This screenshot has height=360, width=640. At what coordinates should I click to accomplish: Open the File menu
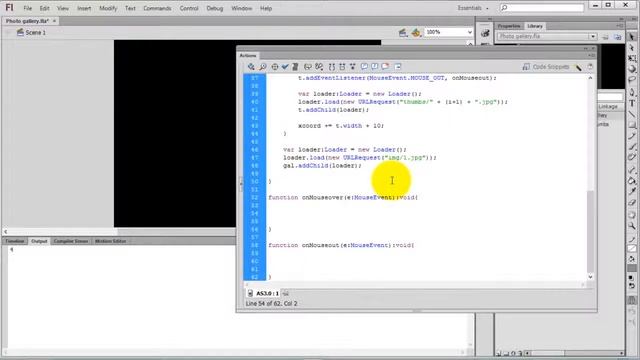coord(28,8)
